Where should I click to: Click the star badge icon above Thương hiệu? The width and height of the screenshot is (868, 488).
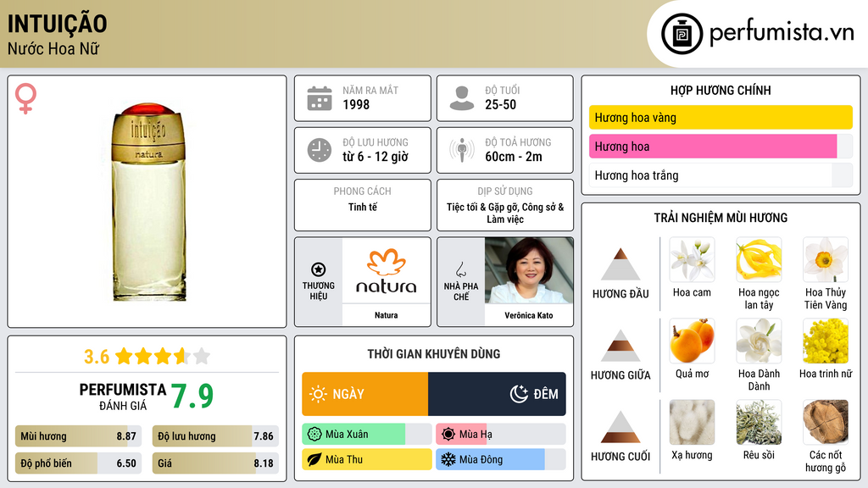click(x=319, y=269)
